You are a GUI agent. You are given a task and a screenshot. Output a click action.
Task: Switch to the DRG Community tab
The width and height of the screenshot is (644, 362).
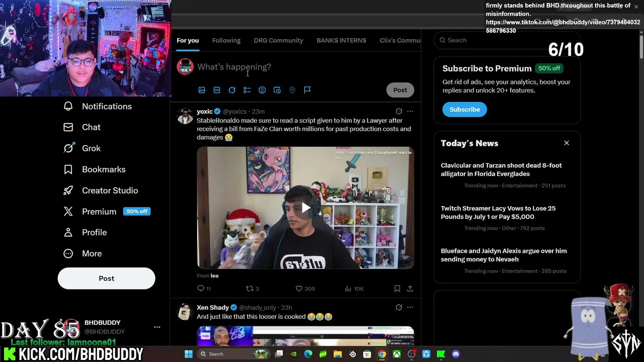[x=278, y=40]
